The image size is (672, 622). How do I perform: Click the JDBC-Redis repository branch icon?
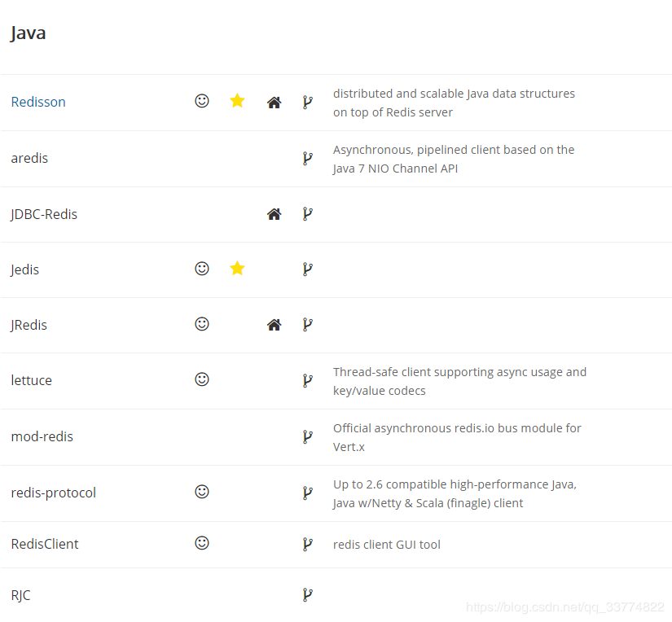pos(307,214)
